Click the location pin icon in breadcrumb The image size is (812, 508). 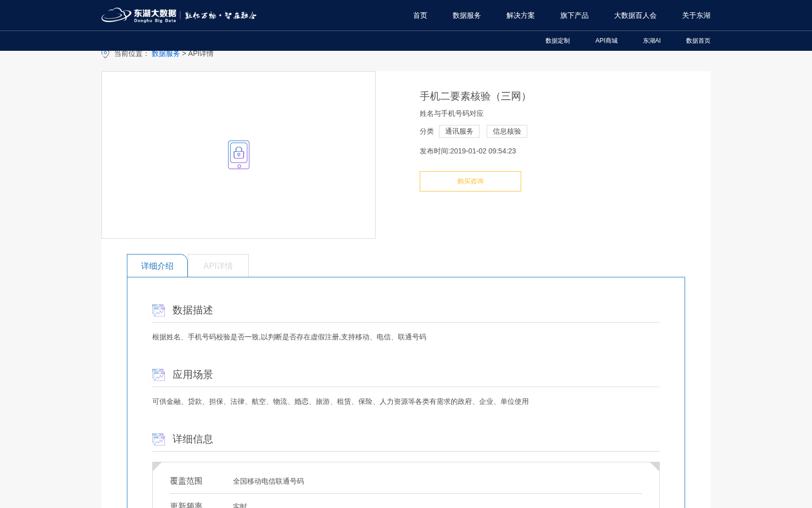[106, 53]
